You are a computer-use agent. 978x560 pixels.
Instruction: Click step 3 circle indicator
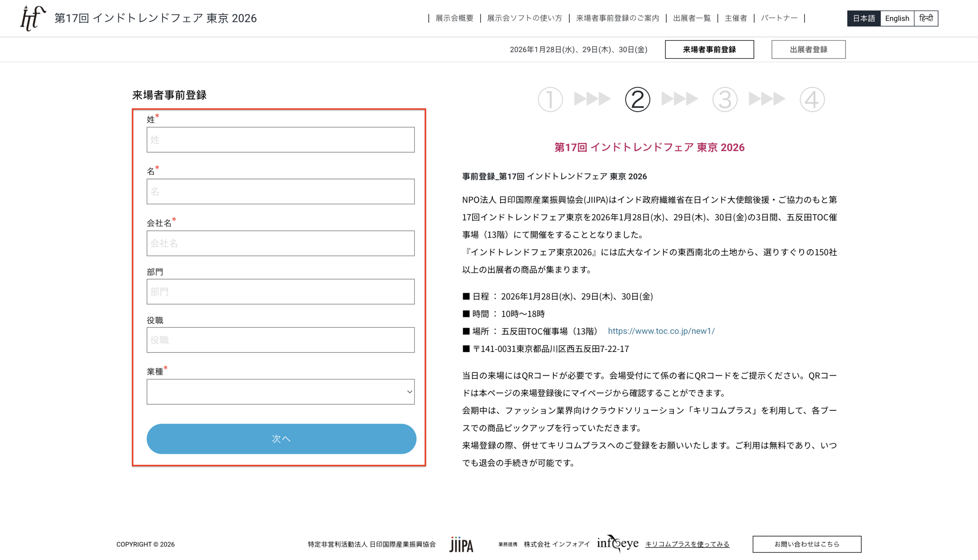click(x=725, y=100)
